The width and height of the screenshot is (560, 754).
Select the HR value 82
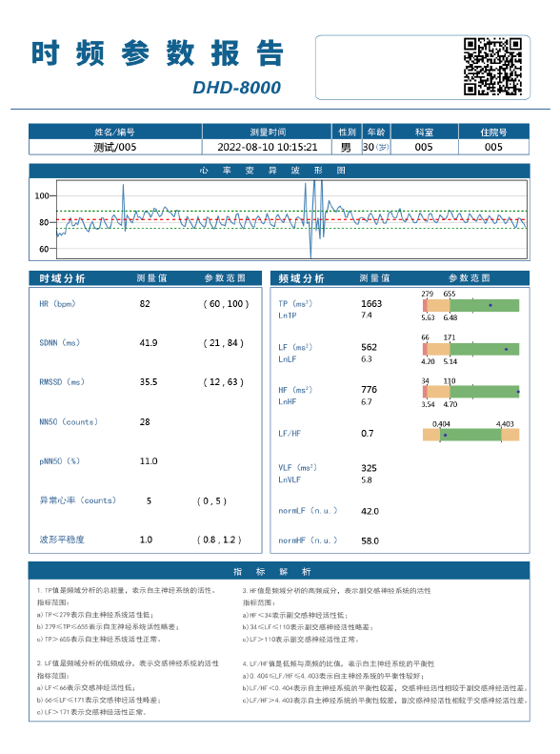click(145, 304)
